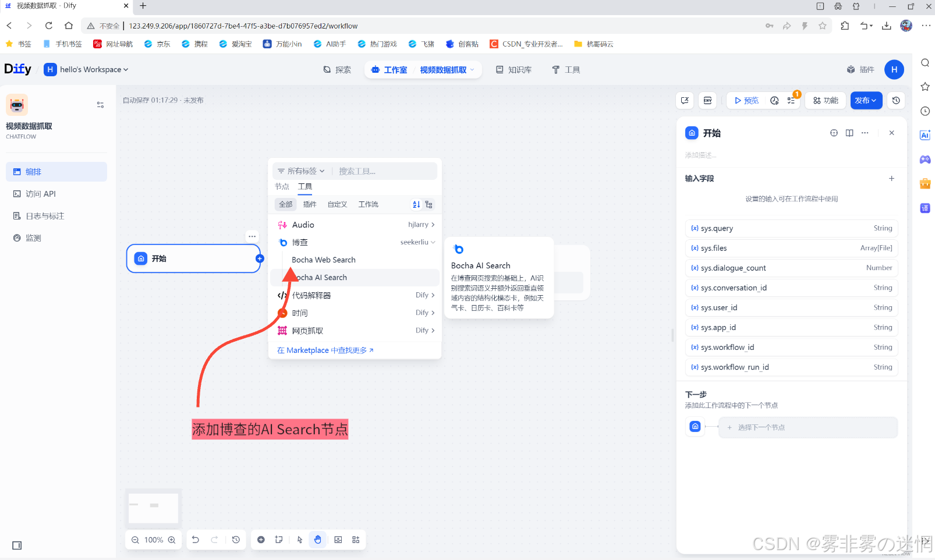
Task: Switch to the 节点 tab
Action: pos(282,186)
